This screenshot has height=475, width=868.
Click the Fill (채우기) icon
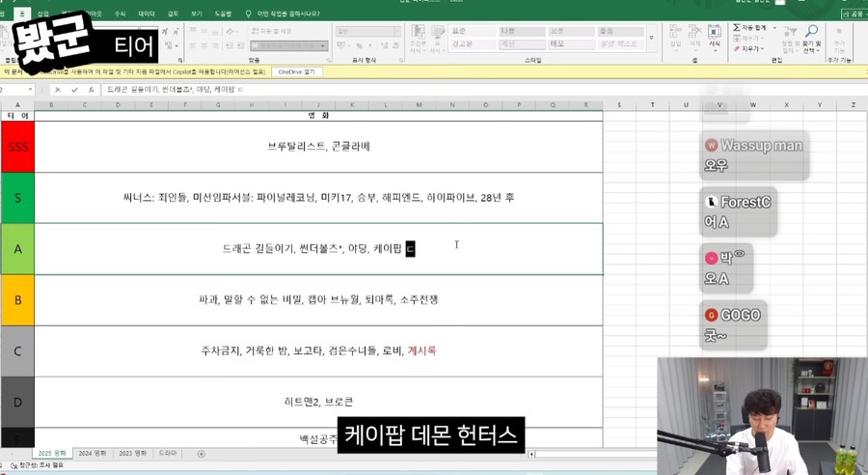point(737,39)
